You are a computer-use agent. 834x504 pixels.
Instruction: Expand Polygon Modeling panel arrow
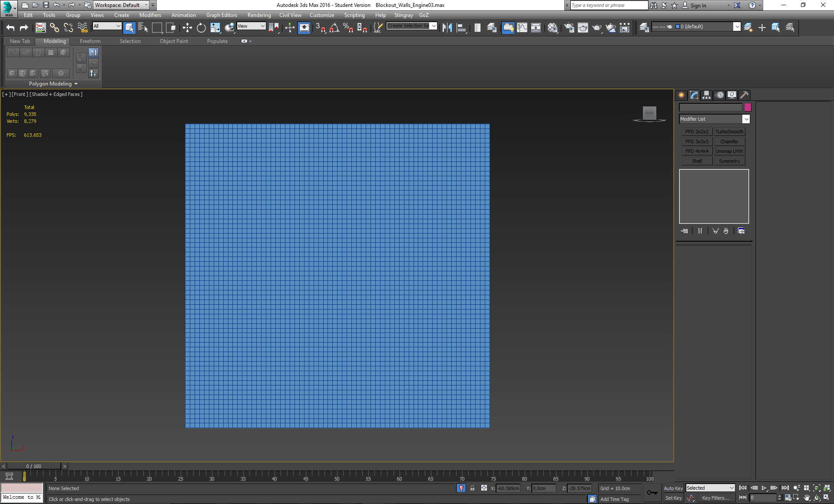click(76, 84)
